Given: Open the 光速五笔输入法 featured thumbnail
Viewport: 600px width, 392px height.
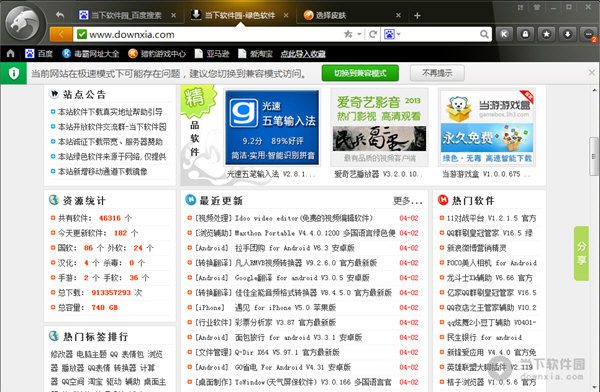Looking at the screenshot, I should (272, 127).
